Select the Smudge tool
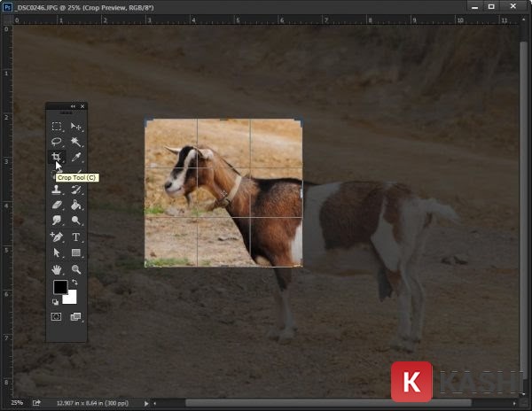 (x=57, y=221)
